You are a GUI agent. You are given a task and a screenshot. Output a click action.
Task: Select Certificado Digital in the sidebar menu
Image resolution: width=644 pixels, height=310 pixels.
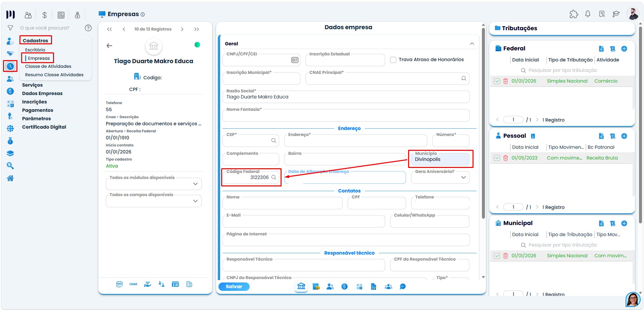click(x=44, y=127)
